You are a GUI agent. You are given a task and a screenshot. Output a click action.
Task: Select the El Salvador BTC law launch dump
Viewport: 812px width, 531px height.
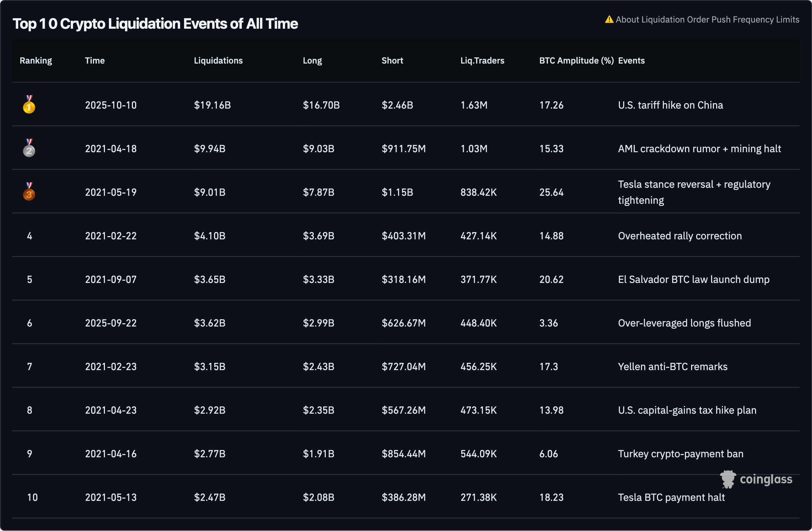pyautogui.click(x=694, y=280)
